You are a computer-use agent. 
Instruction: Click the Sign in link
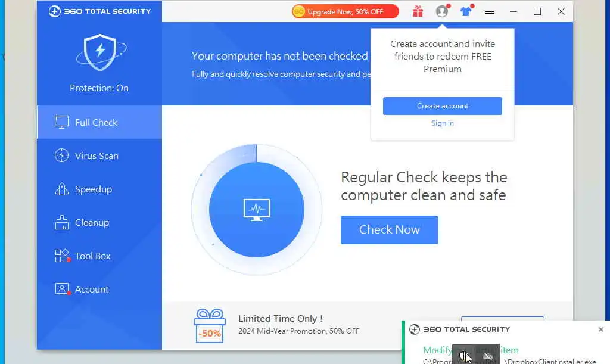443,123
